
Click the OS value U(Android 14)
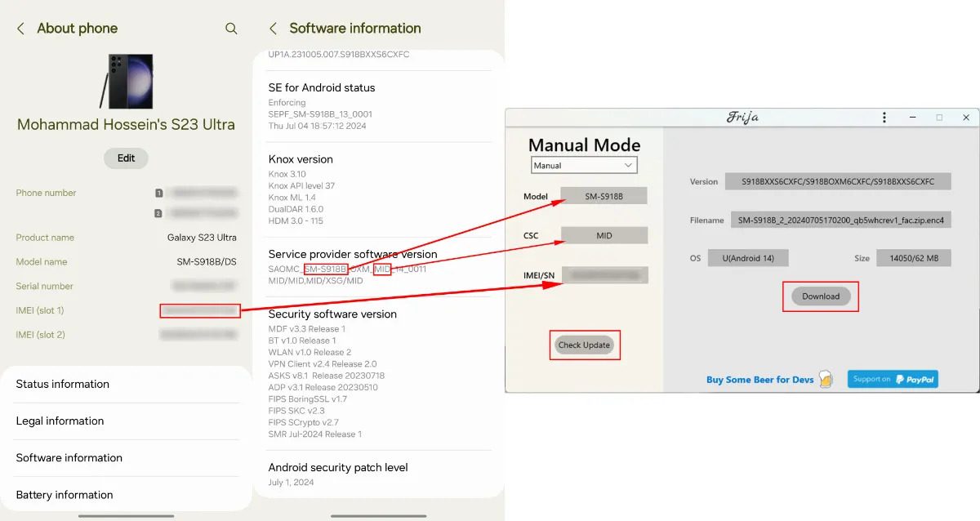[747, 258]
